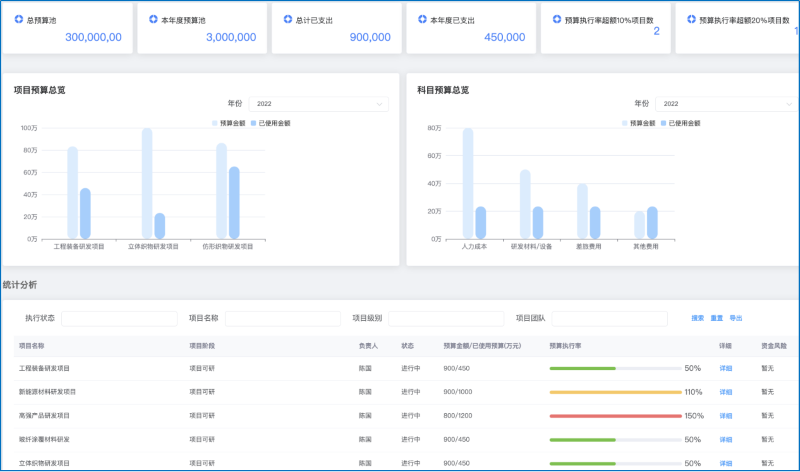Click the 本年度预算池 value 3,000,000
The height and width of the screenshot is (472, 800).
tap(231, 37)
